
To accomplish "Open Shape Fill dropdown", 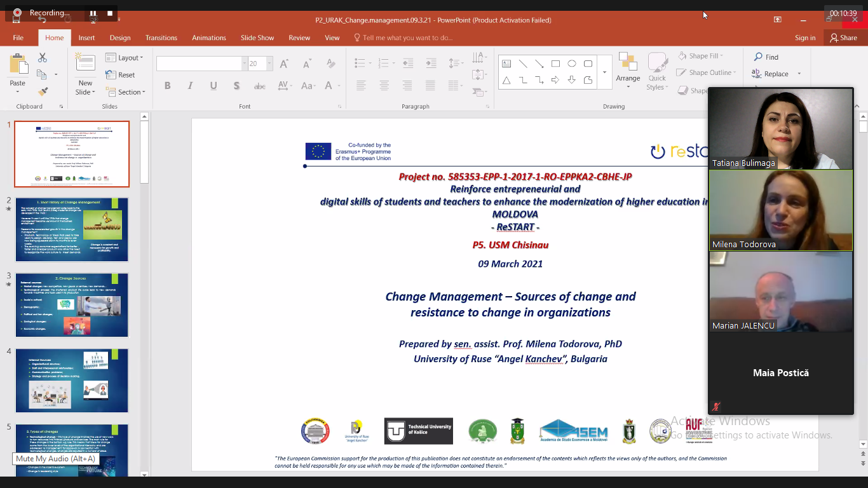I will [x=700, y=56].
